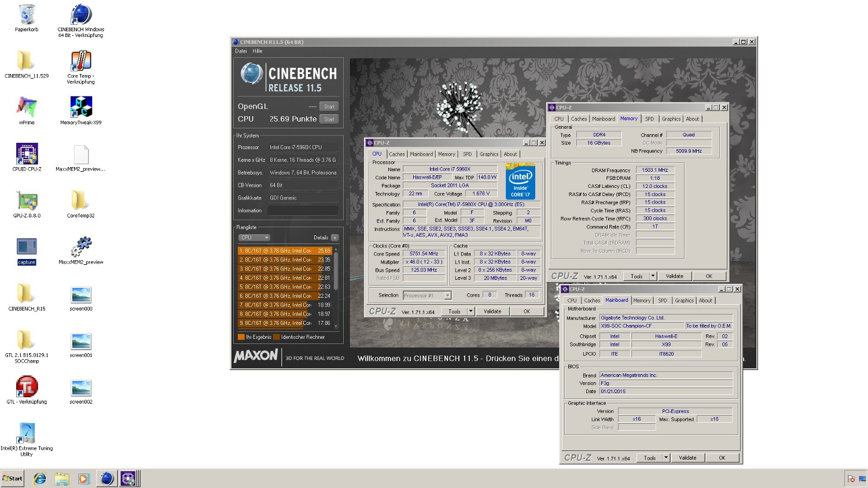Click the DRAM Frequency value 1503.1 MHz
The height and width of the screenshot is (488, 868).
(x=655, y=170)
